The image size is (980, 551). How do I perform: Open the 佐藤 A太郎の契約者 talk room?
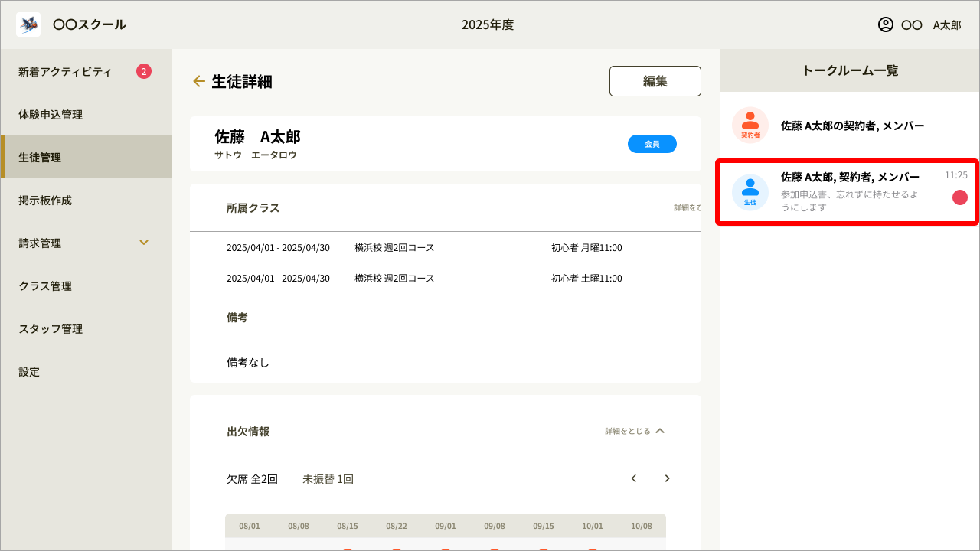click(x=852, y=126)
